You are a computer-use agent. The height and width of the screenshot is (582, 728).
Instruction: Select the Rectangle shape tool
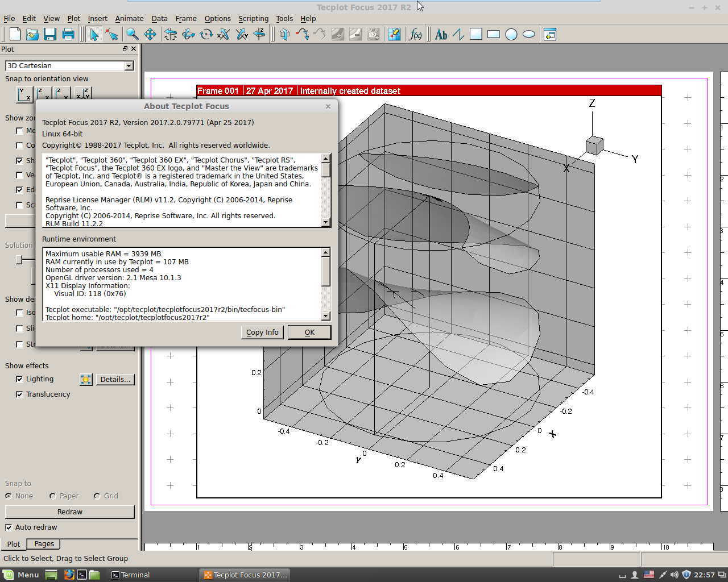pyautogui.click(x=494, y=34)
